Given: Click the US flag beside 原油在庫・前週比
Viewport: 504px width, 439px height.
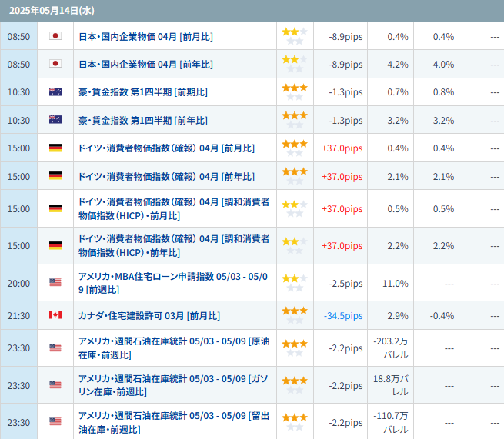Looking at the screenshot, I should click(x=55, y=348).
